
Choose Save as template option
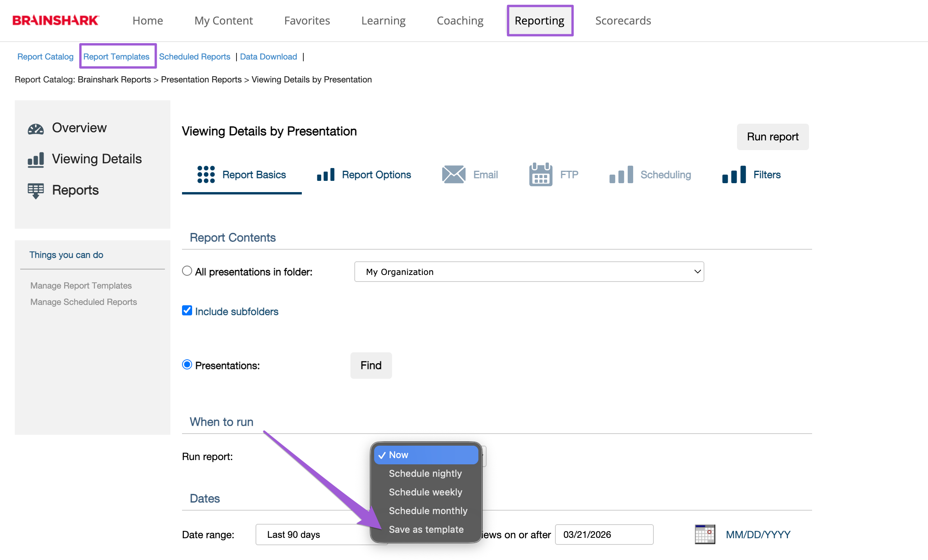pyautogui.click(x=426, y=530)
